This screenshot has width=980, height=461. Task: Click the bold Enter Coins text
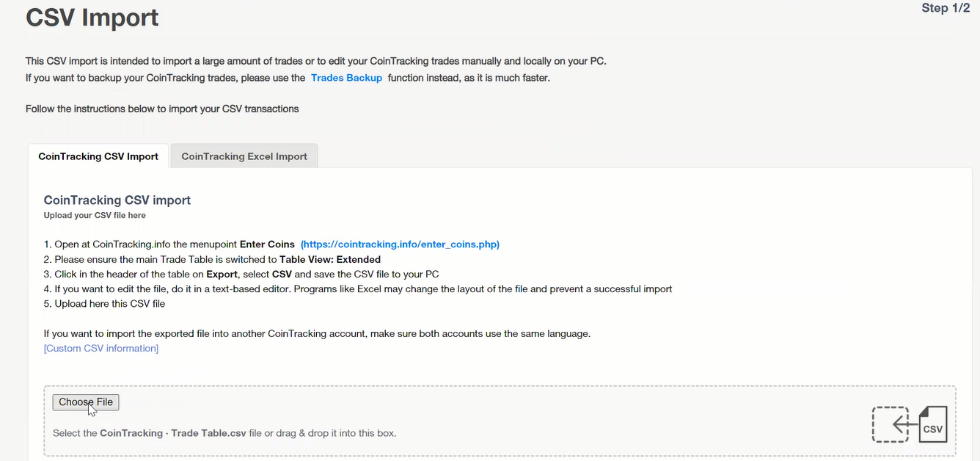(267, 244)
